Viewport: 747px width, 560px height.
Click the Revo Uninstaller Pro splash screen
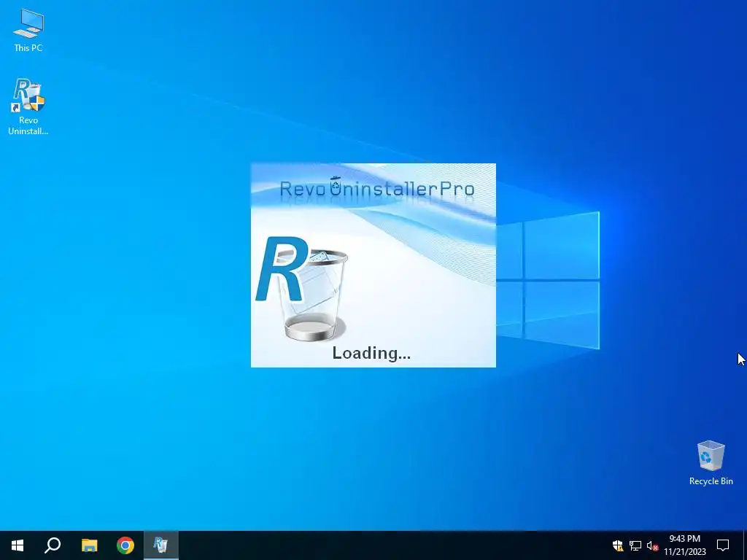point(373,265)
